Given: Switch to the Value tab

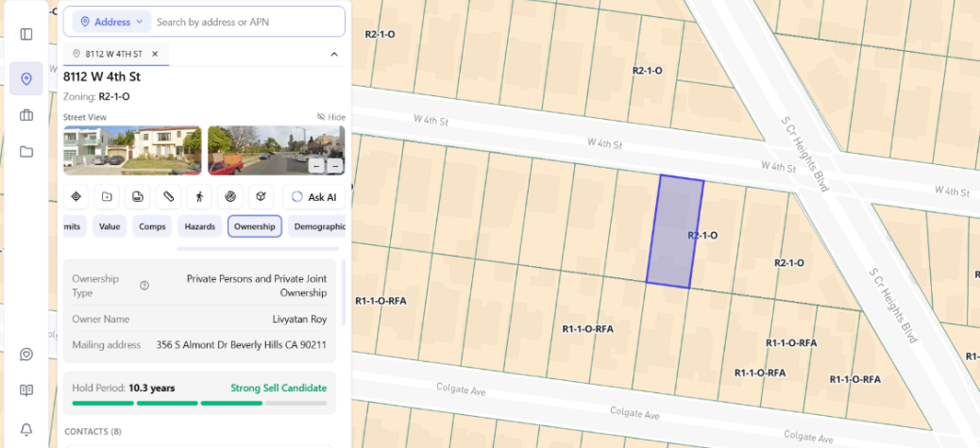Looking at the screenshot, I should (x=110, y=226).
